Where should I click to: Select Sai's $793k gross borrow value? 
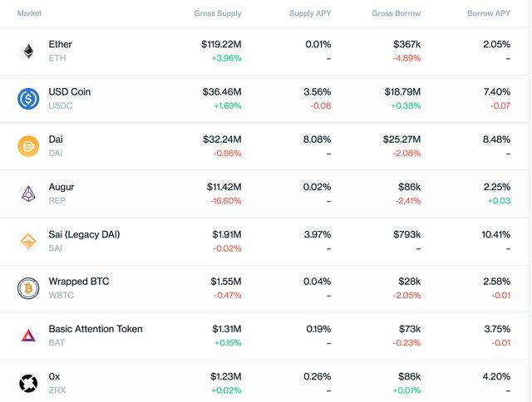(406, 234)
